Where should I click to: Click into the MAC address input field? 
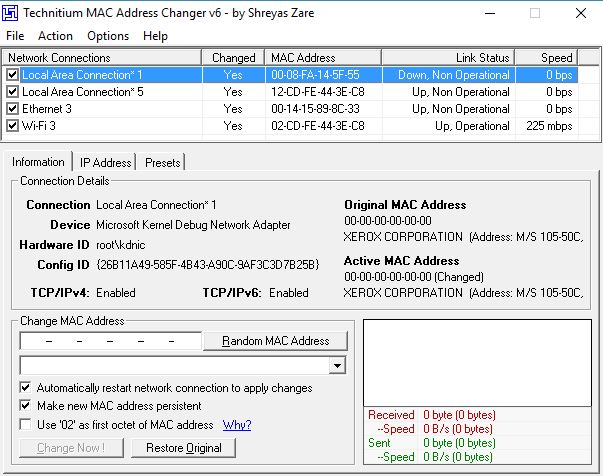(x=110, y=341)
